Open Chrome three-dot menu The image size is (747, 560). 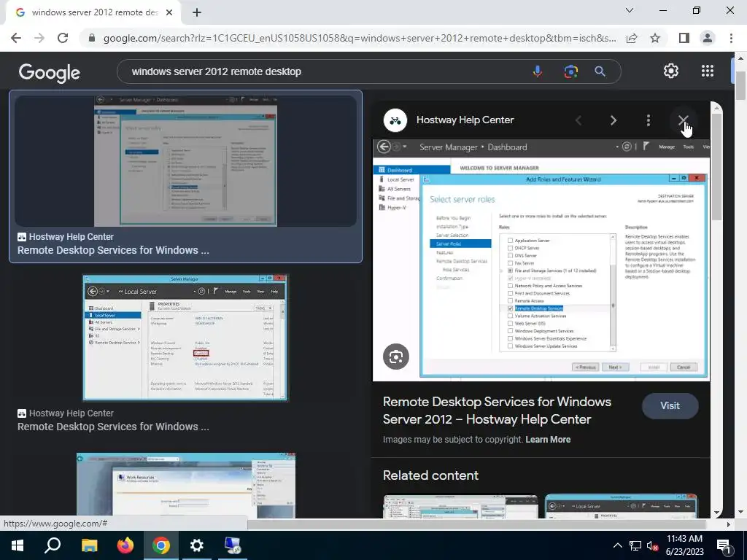click(x=731, y=38)
